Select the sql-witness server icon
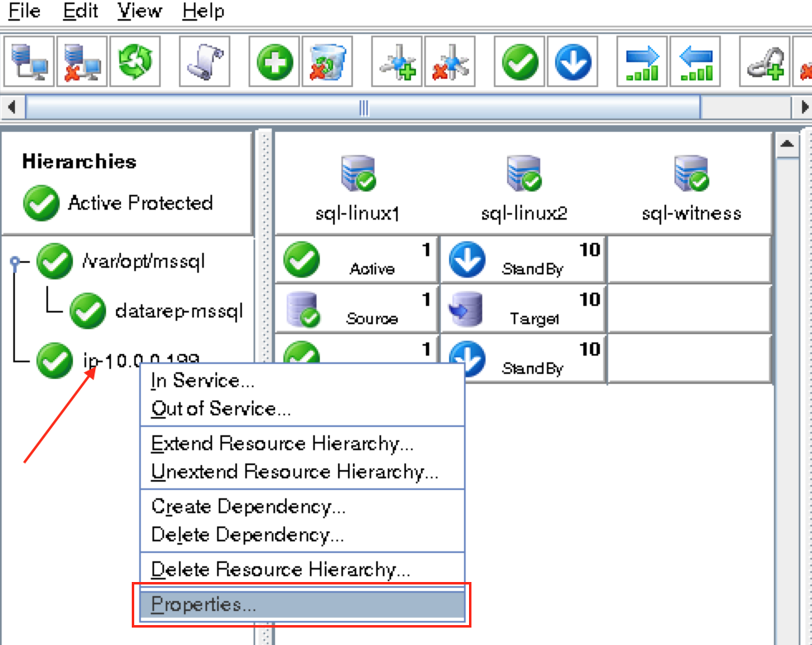The image size is (812, 645). pyautogui.click(x=690, y=172)
